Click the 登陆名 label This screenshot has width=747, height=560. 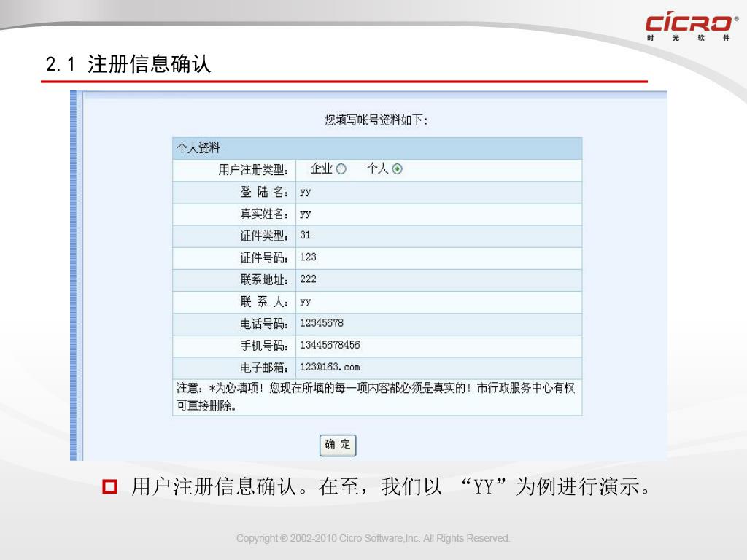pyautogui.click(x=264, y=192)
